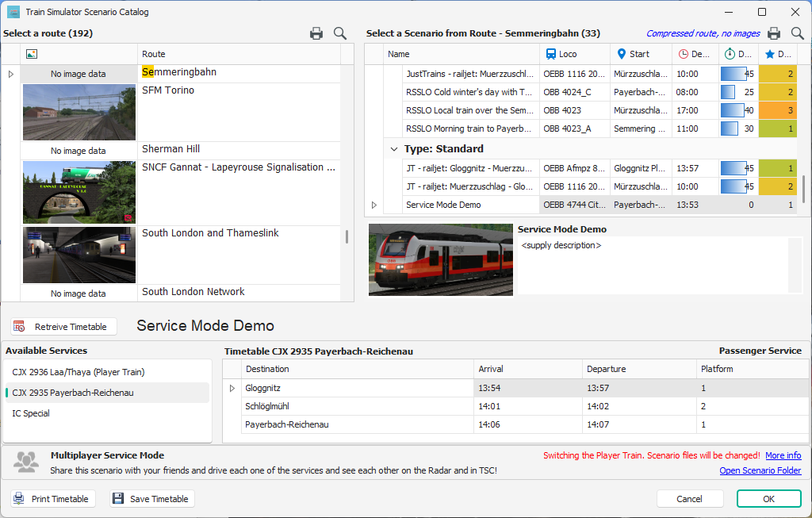
Task: Select CJX 2936 Laa/Thaya player train service
Action: pyautogui.click(x=107, y=372)
